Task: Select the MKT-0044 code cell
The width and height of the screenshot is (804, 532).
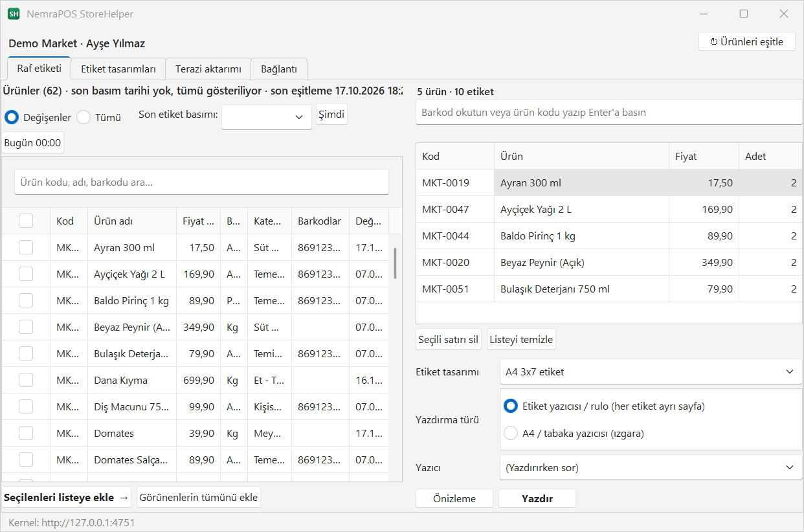Action: click(455, 236)
